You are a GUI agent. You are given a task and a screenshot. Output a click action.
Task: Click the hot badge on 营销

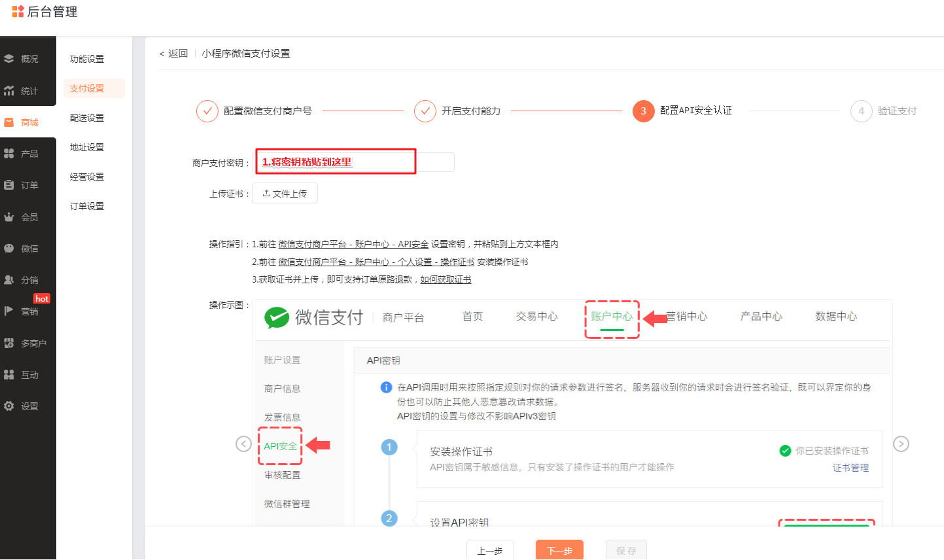(x=42, y=298)
